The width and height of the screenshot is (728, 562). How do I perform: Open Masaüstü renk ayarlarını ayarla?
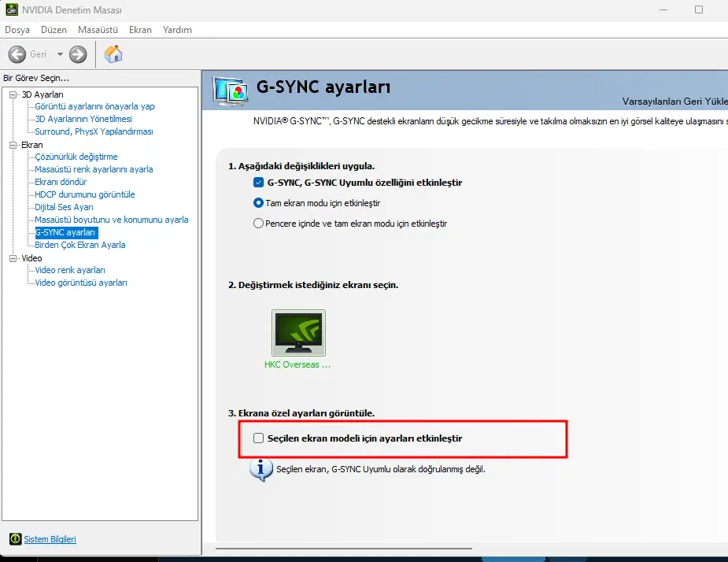(x=94, y=169)
